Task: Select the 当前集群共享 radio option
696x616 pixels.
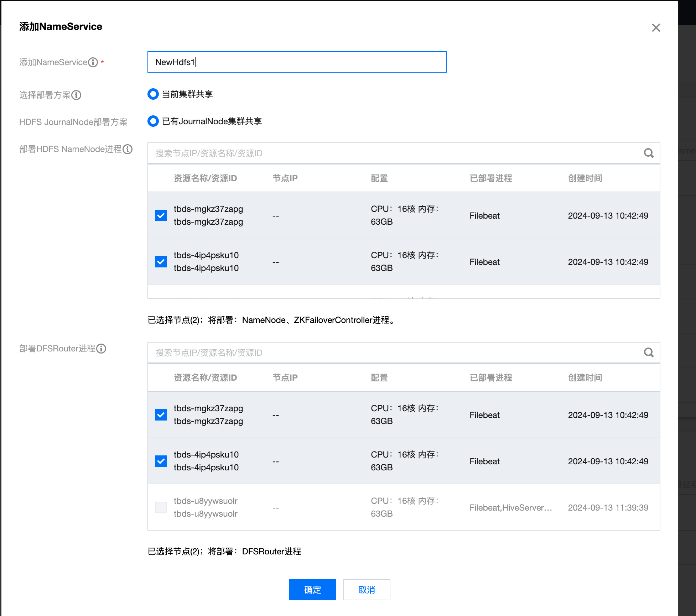Action: coord(153,94)
